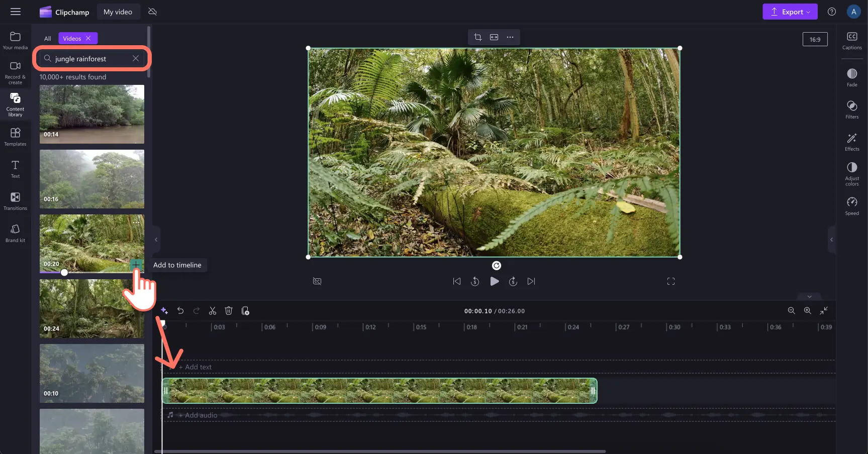Open Record & create panel

click(16, 73)
